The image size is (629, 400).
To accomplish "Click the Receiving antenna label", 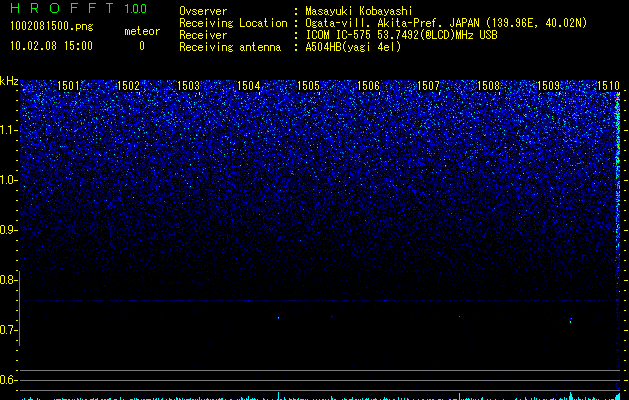I will (230, 47).
